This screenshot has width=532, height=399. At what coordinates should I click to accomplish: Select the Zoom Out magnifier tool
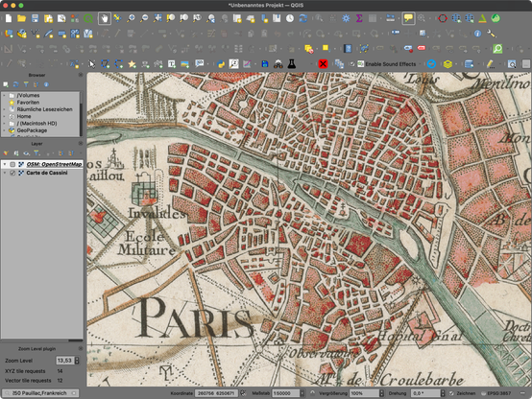point(144,18)
